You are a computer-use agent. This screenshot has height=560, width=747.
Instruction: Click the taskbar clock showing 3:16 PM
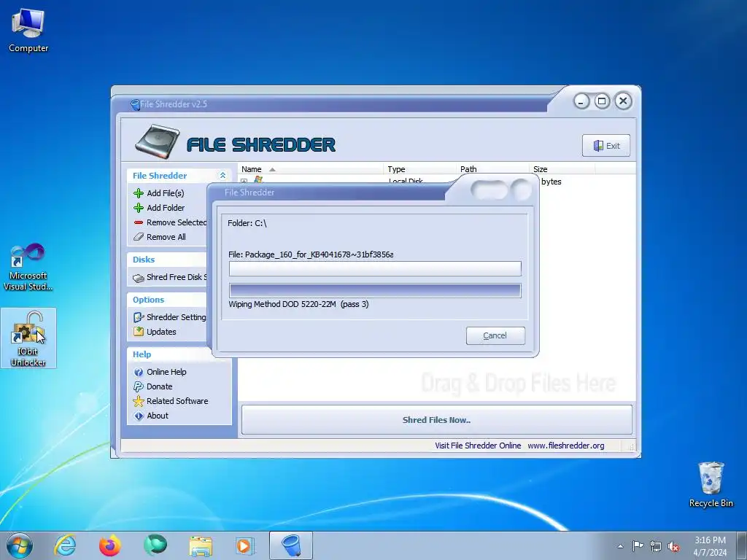(710, 546)
